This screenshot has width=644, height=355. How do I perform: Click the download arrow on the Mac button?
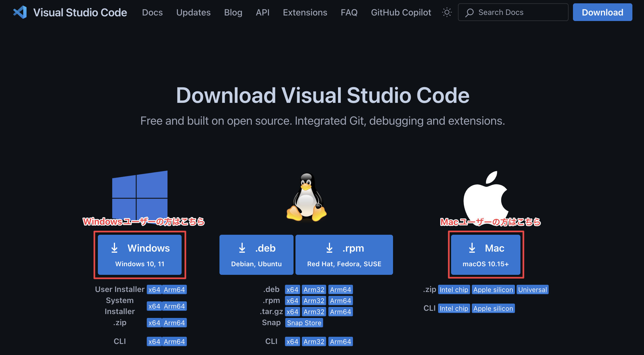click(472, 248)
